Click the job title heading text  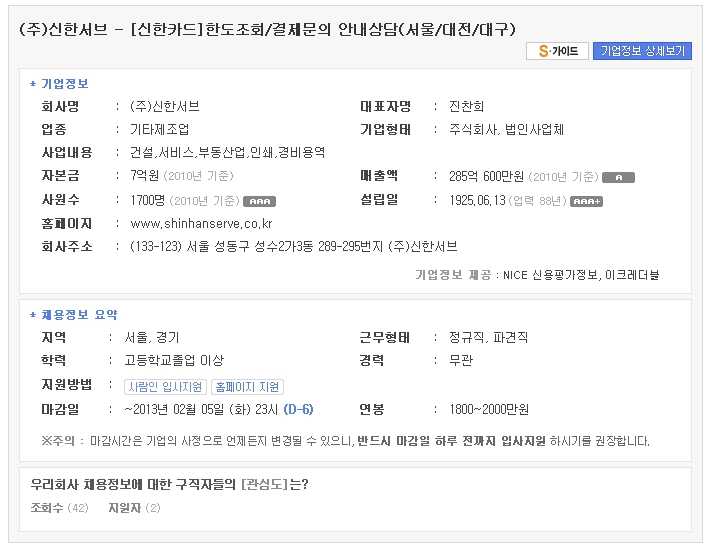[267, 29]
